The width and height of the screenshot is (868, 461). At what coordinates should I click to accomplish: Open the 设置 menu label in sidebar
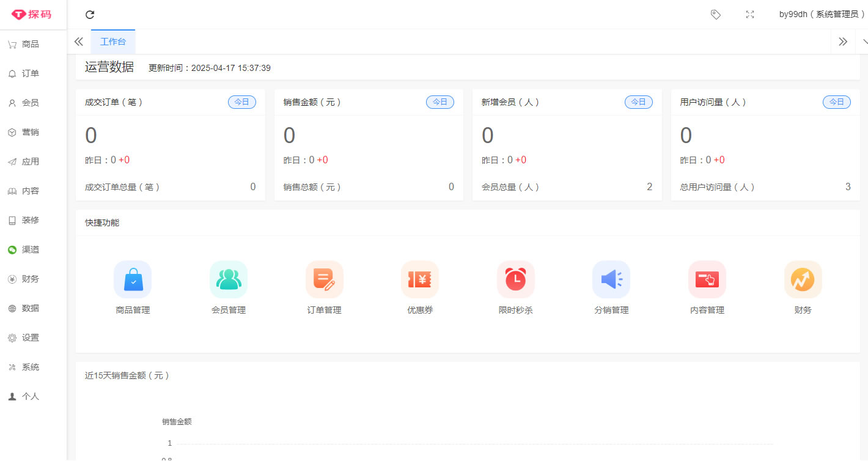tap(31, 338)
